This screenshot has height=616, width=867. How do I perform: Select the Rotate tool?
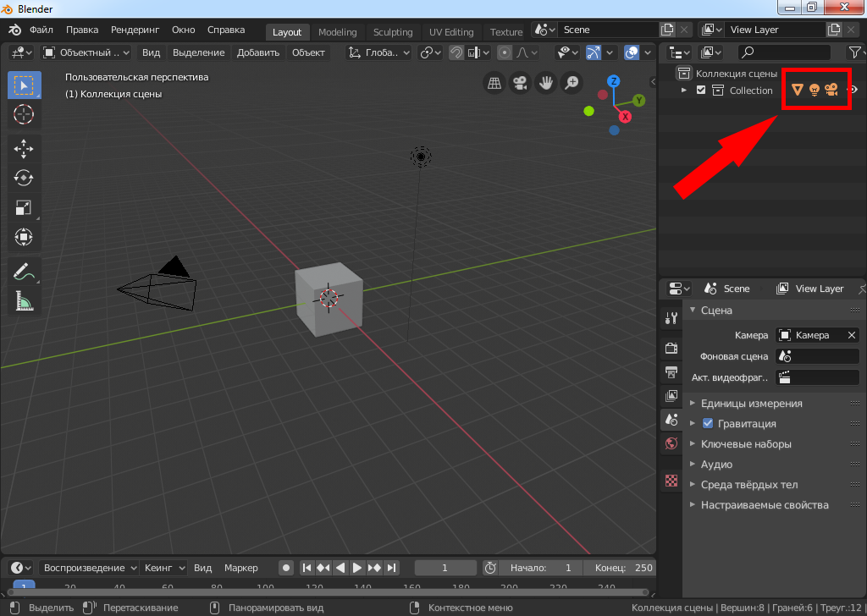[x=24, y=178]
